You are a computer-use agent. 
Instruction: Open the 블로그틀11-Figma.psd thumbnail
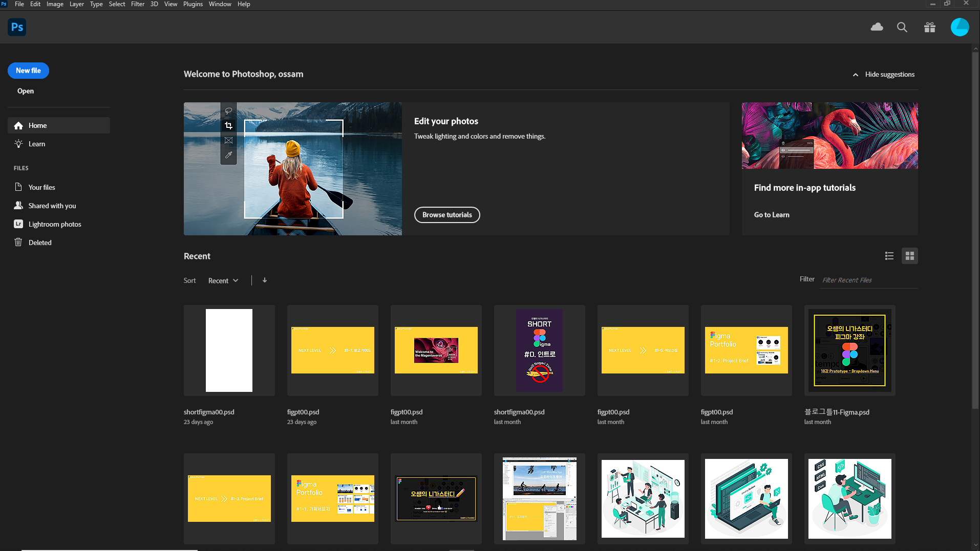pyautogui.click(x=849, y=350)
